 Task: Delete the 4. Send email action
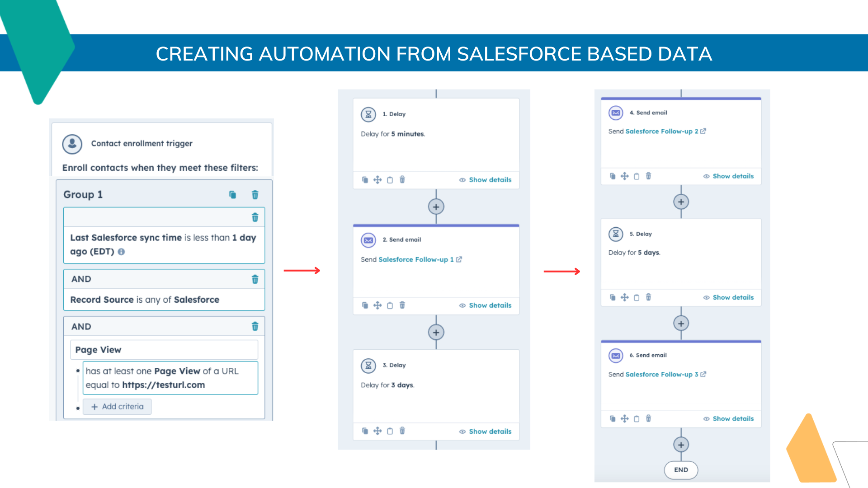[648, 176]
